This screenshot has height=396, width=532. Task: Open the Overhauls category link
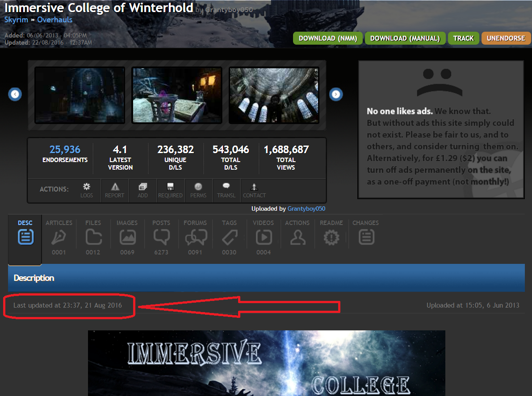tap(55, 20)
